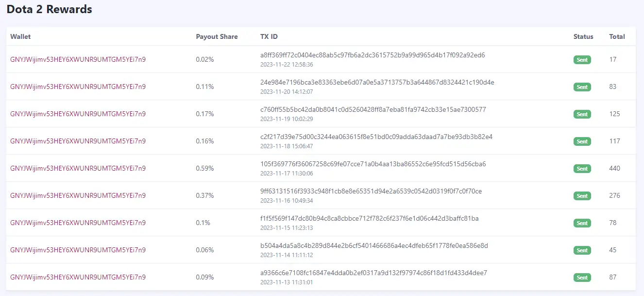Image resolution: width=644 pixels, height=296 pixels.
Task: Click the Sent badge for total 87
Action: coord(582,278)
